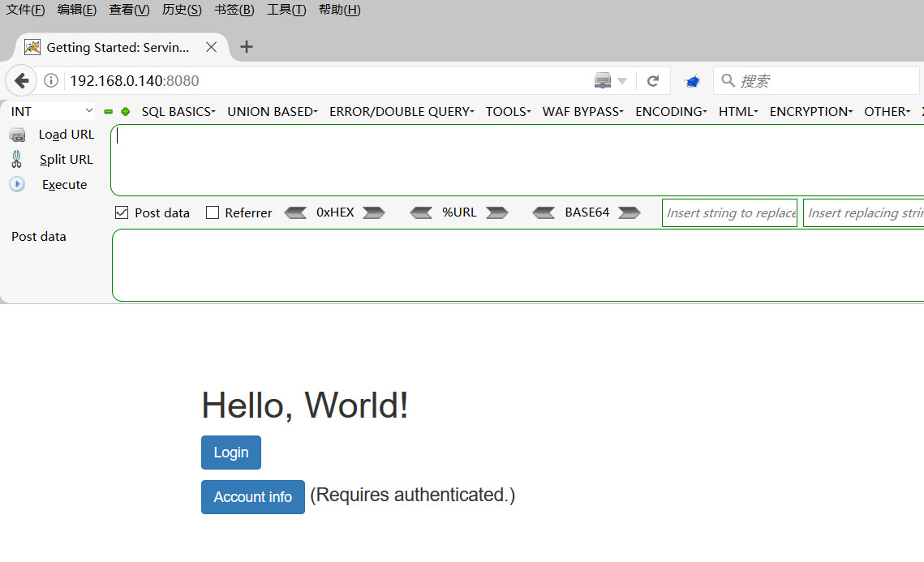
Task: Click the Insert string to replace field
Action: 729,212
